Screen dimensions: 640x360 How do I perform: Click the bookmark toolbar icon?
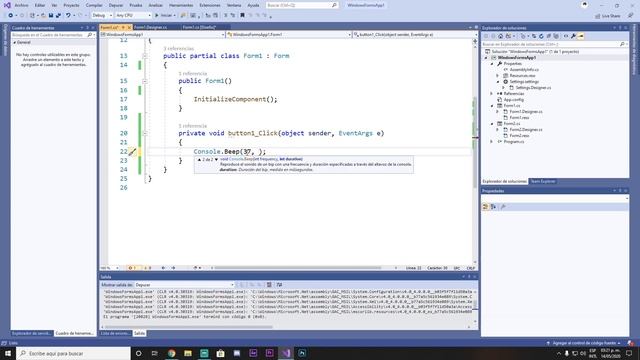coord(242,16)
